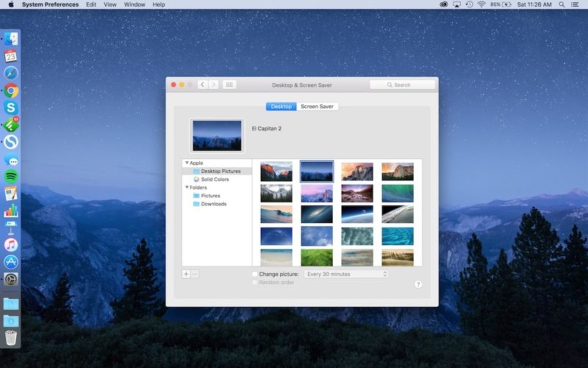Viewport: 588px width, 368px height.
Task: Collapse the Folders disclosure triangle
Action: pyautogui.click(x=187, y=187)
